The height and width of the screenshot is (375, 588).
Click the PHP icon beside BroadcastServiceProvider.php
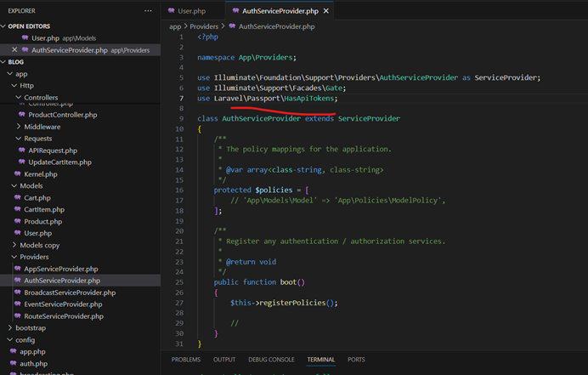coord(18,292)
